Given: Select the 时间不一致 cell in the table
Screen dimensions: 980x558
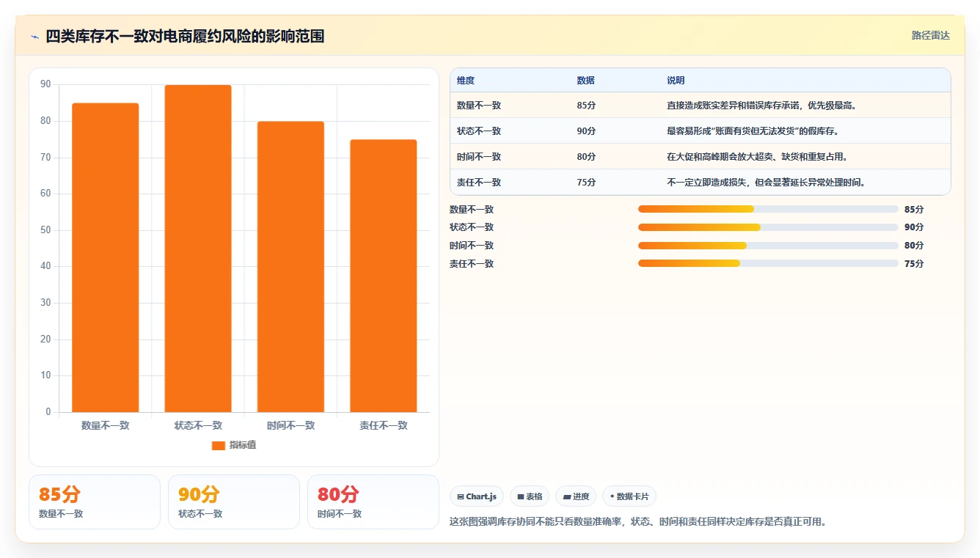Looking at the screenshot, I should [x=479, y=156].
